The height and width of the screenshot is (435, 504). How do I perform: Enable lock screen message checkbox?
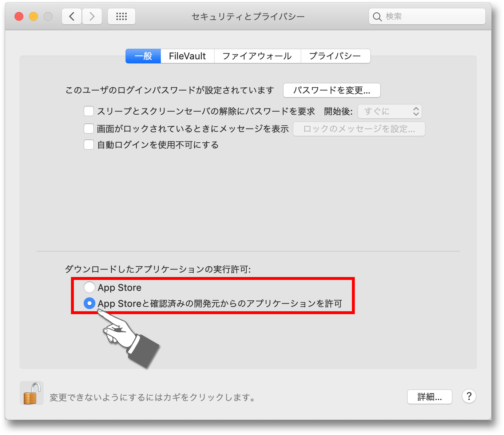89,128
